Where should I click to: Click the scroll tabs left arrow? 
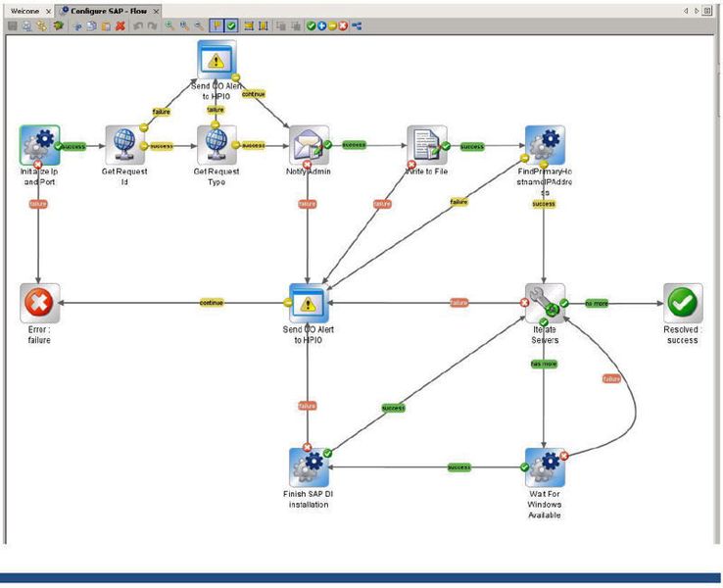[x=686, y=11]
